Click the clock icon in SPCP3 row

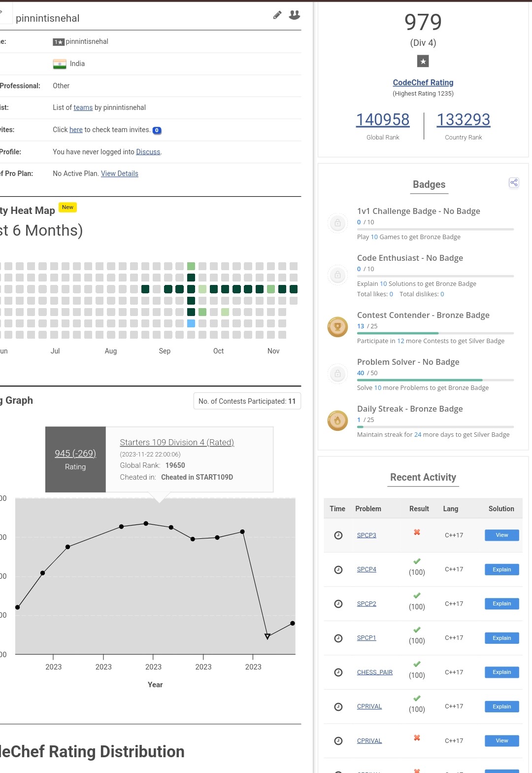click(338, 535)
